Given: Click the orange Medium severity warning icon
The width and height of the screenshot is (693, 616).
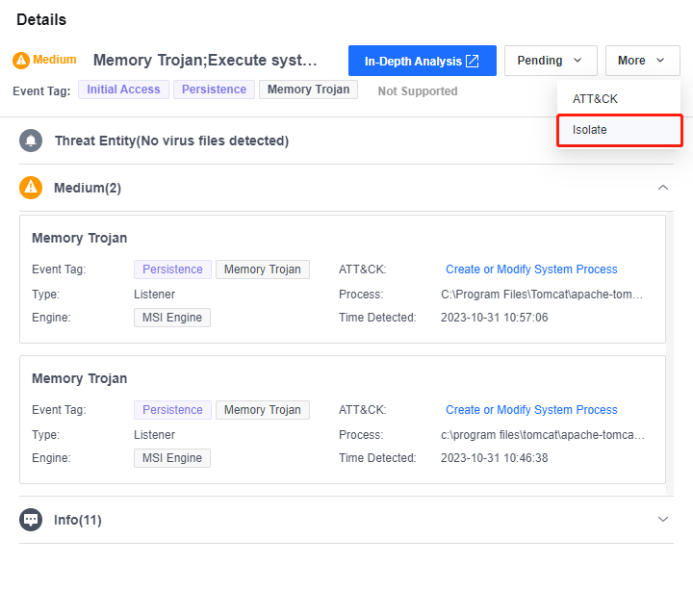Looking at the screenshot, I should click(x=21, y=61).
